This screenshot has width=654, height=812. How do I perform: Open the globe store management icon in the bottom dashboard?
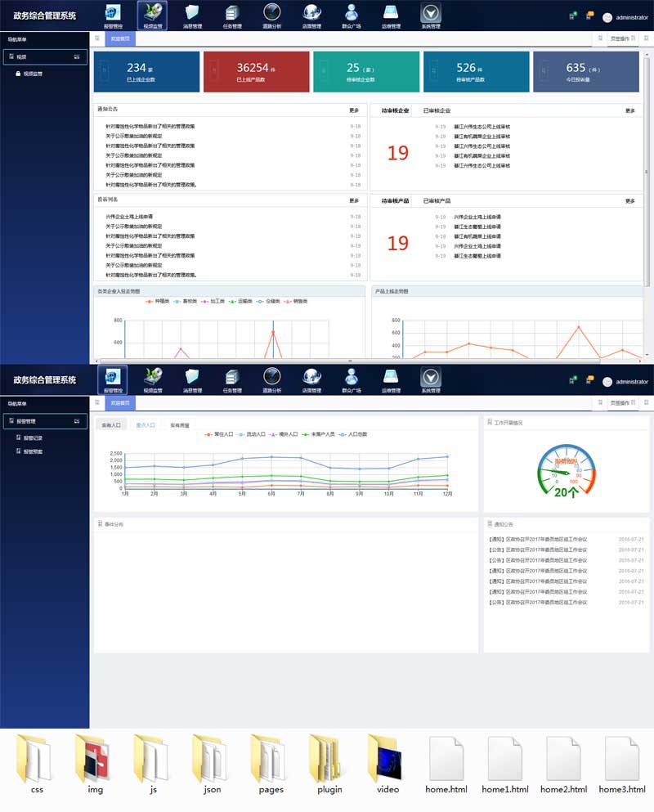tap(311, 379)
